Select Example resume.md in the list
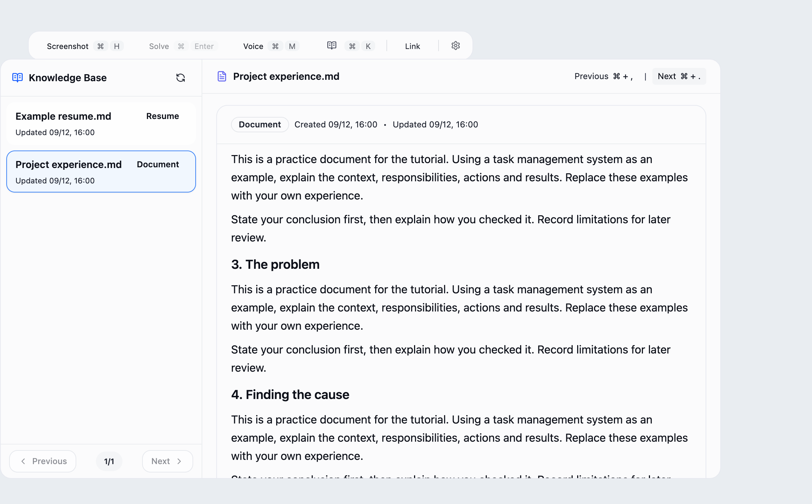This screenshot has width=812, height=504. 101,124
